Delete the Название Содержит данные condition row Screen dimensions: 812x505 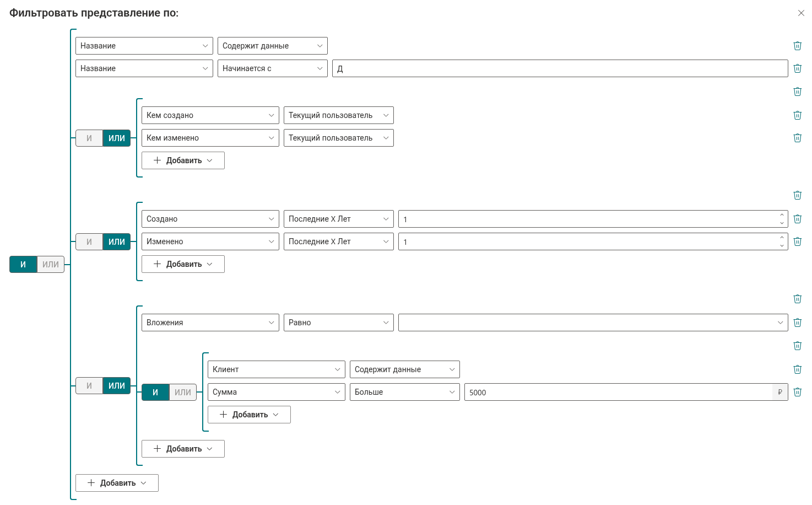pyautogui.click(x=797, y=46)
